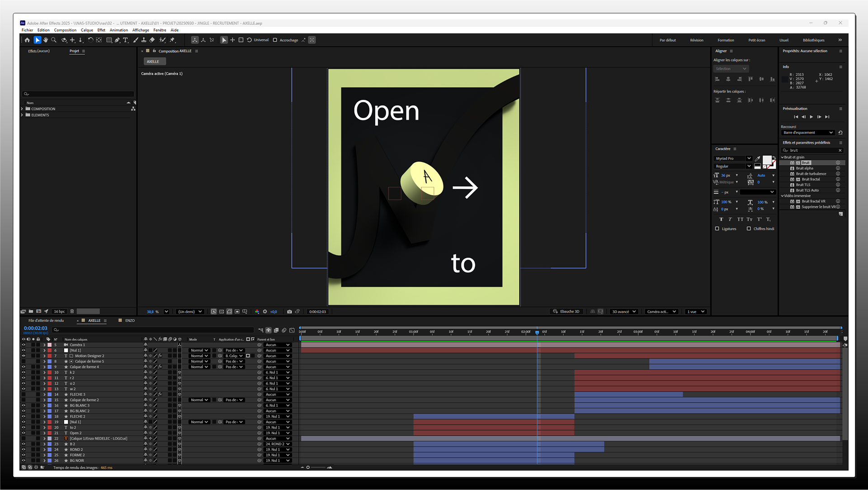Select the Eraser tool
The image size is (868, 490).
(152, 40)
